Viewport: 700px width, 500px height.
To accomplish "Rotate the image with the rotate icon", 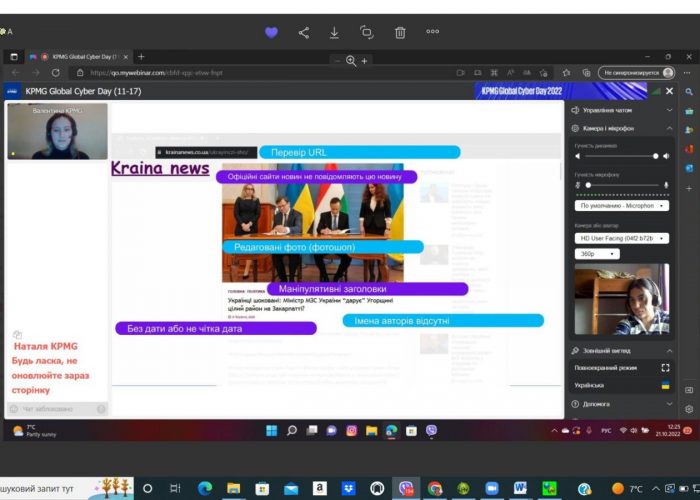I will coord(367,32).
